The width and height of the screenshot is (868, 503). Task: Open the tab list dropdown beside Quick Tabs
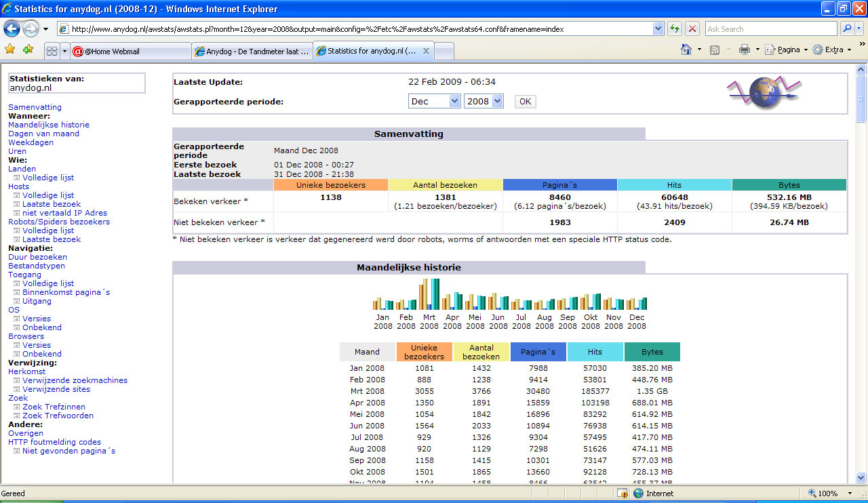pyautogui.click(x=65, y=51)
